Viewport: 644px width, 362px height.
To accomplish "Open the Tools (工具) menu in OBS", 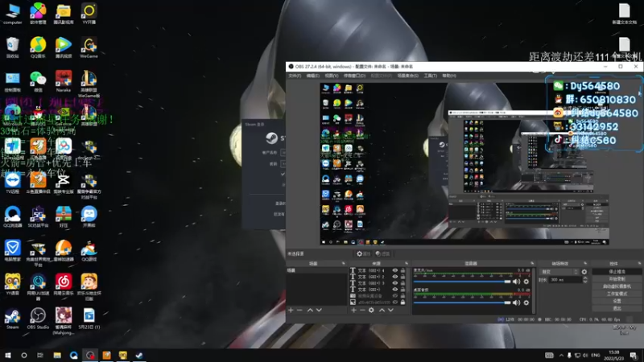I will coord(430,76).
